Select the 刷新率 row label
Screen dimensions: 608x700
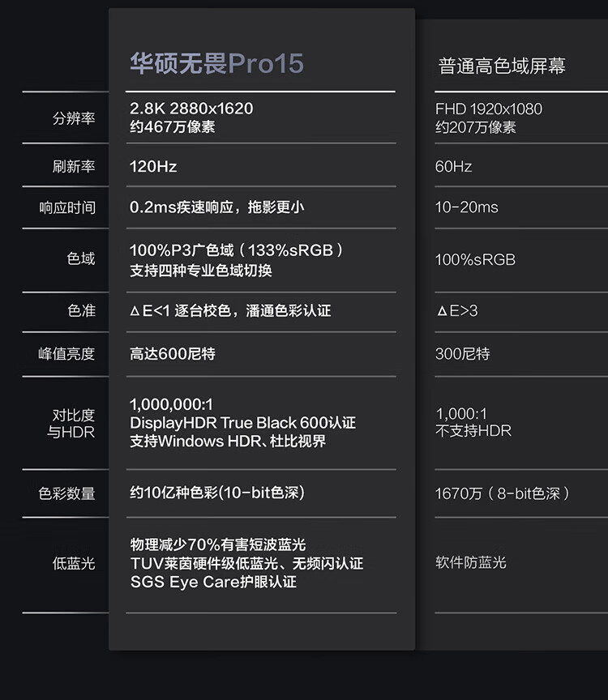[x=74, y=167]
